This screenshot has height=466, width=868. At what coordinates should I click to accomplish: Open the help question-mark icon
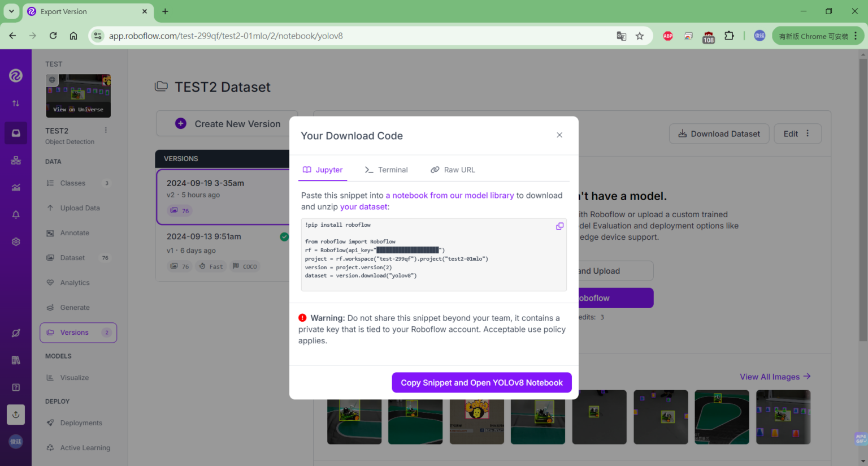pos(16,387)
